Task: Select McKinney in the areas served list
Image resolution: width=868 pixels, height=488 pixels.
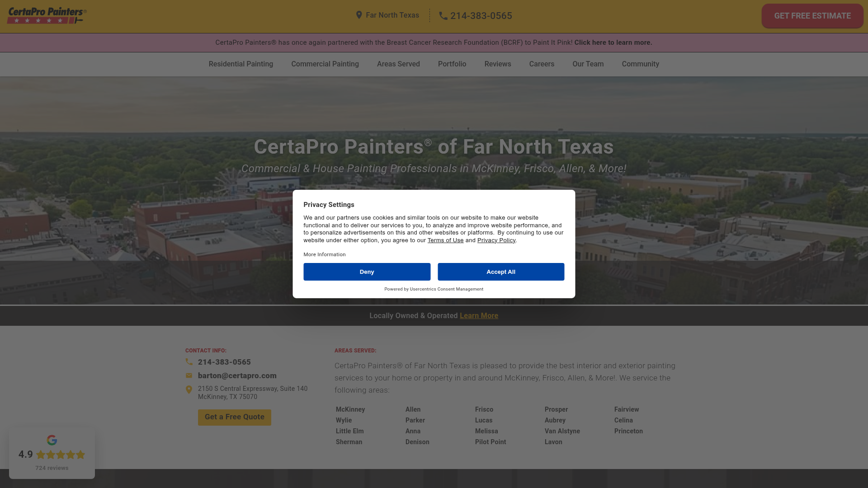Action: [350, 409]
